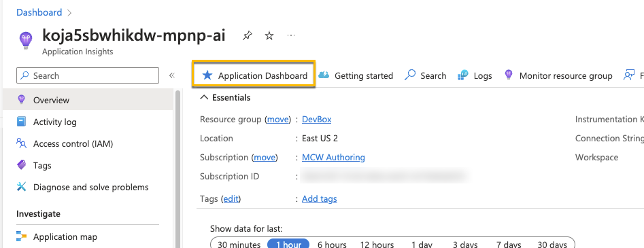
Task: Select 30 minutes time range
Action: (239, 245)
